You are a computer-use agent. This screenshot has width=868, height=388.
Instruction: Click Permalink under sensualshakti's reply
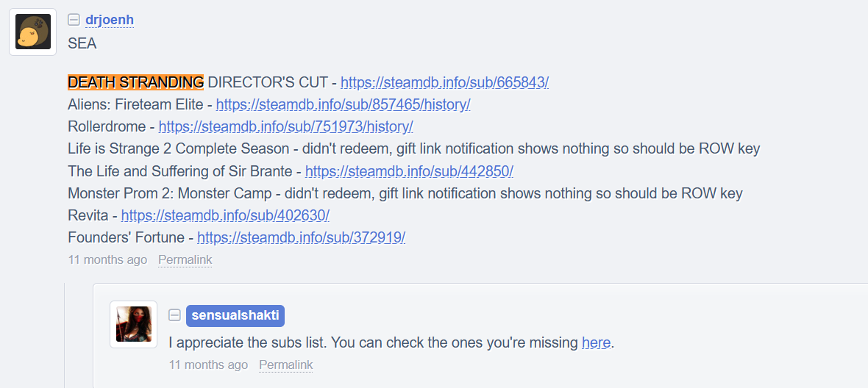coord(285,365)
